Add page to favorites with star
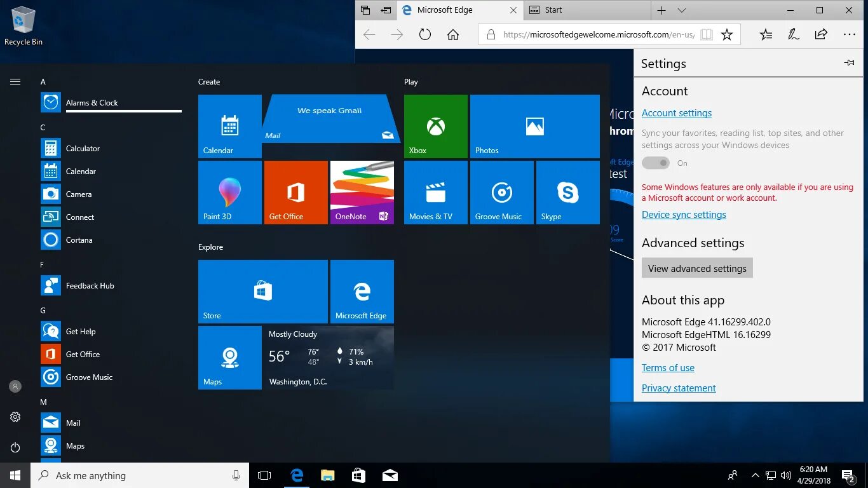Screen dimensions: 868x488 (x=727, y=35)
